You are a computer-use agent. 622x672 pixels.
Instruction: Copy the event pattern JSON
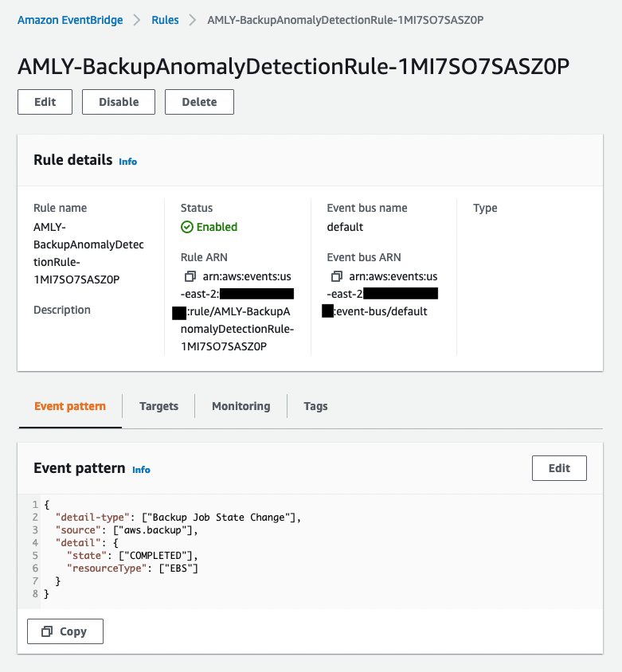click(x=65, y=631)
